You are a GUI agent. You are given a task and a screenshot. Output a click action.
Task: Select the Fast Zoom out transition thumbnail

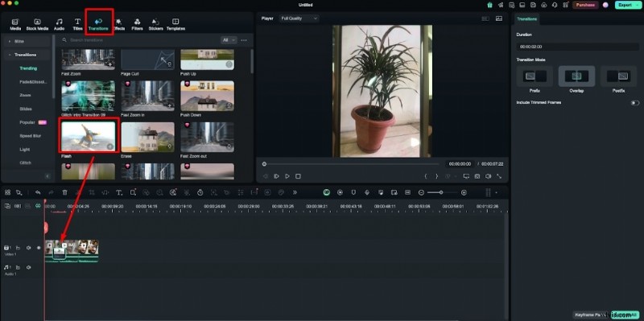tap(208, 137)
